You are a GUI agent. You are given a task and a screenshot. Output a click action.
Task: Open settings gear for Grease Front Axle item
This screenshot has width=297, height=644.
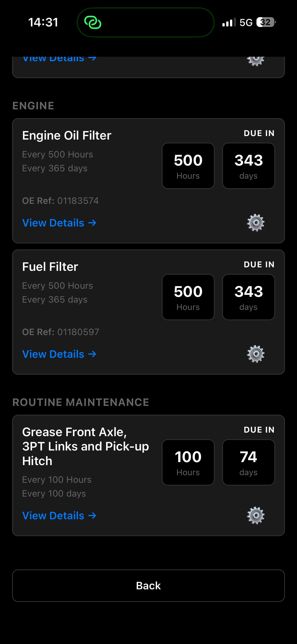point(256,516)
